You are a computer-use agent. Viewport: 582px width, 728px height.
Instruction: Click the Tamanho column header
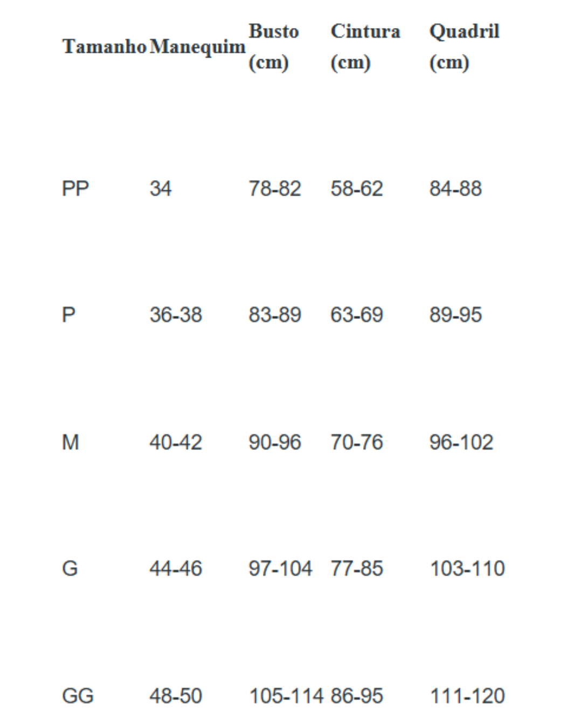point(104,47)
